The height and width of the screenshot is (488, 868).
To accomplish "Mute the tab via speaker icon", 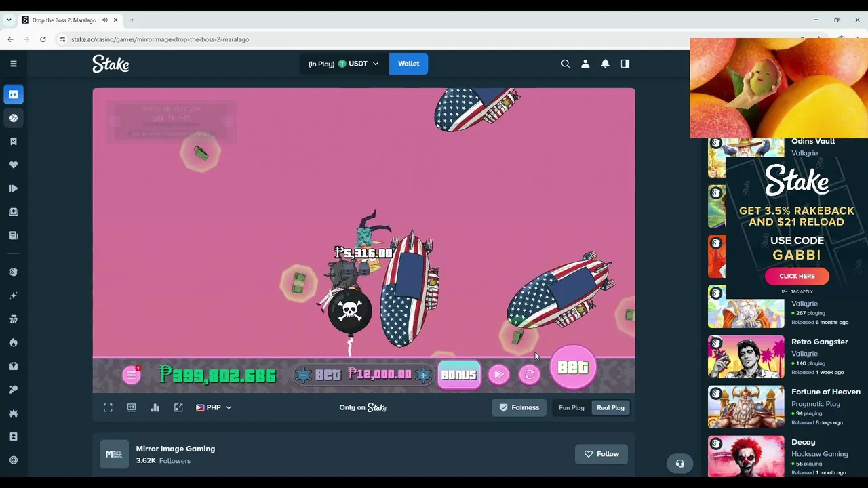I will tap(104, 20).
